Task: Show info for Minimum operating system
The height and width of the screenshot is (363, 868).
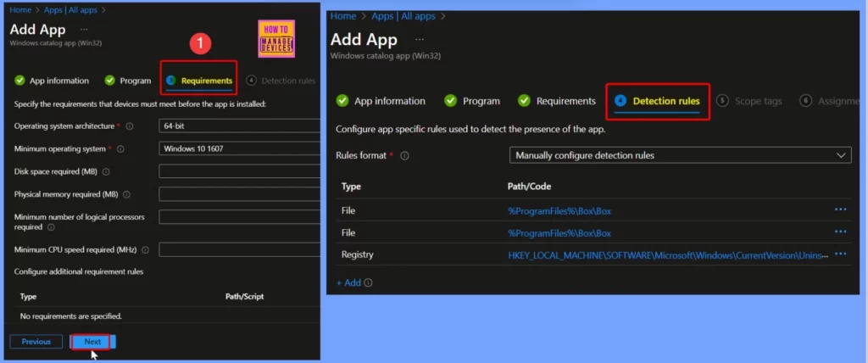Action: (120, 149)
